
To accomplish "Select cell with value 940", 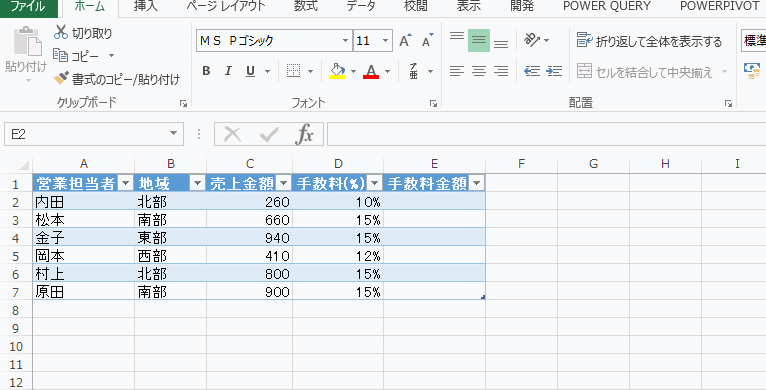I will click(249, 238).
